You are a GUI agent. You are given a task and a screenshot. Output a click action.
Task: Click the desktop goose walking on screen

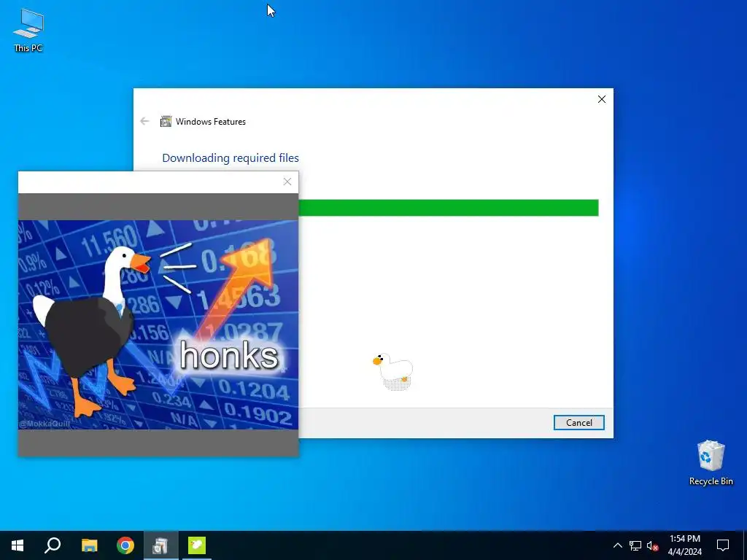(x=393, y=371)
